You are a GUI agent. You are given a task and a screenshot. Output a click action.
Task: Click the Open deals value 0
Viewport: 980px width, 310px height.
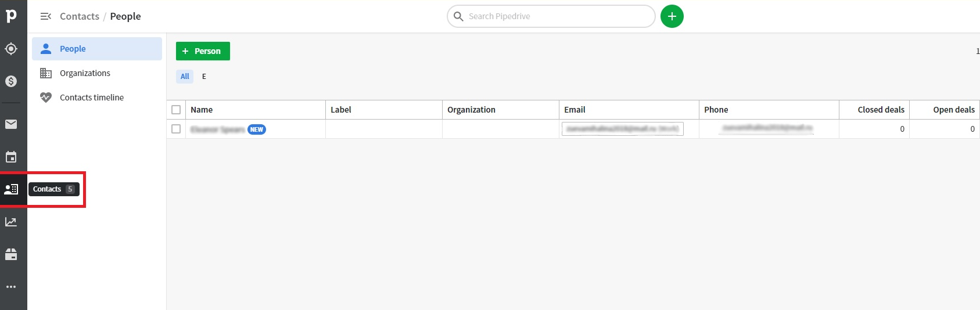point(972,129)
